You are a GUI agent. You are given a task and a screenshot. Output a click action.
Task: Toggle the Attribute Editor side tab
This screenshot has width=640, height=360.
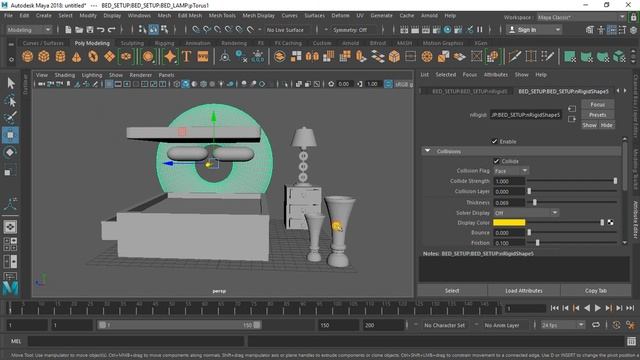(x=636, y=219)
